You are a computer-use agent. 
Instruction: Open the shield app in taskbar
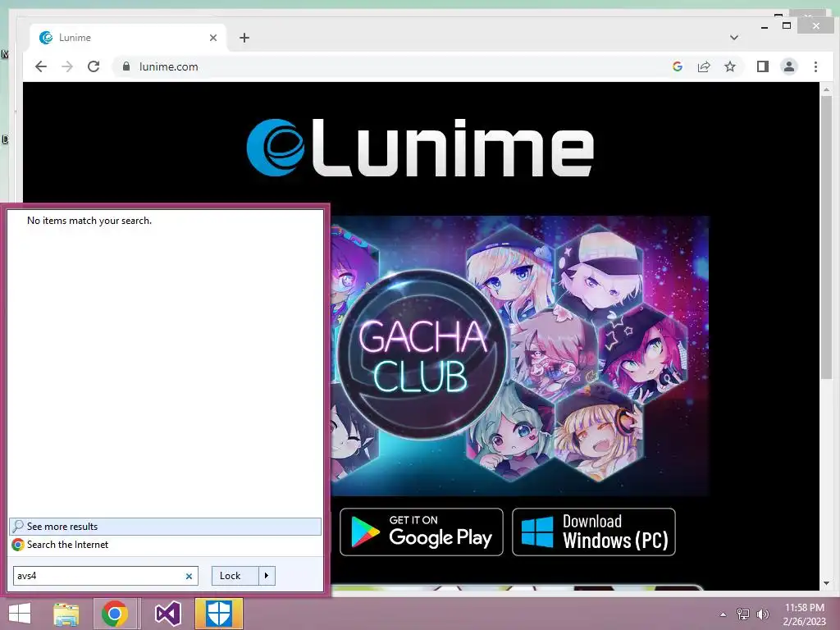pos(218,614)
